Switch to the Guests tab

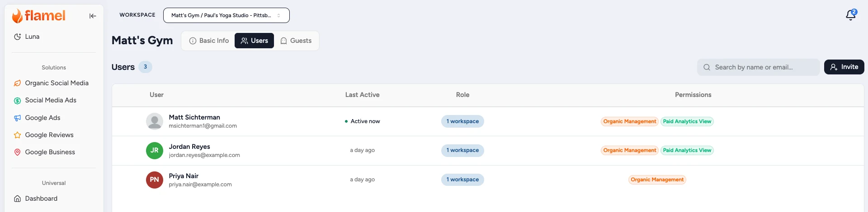tap(296, 41)
